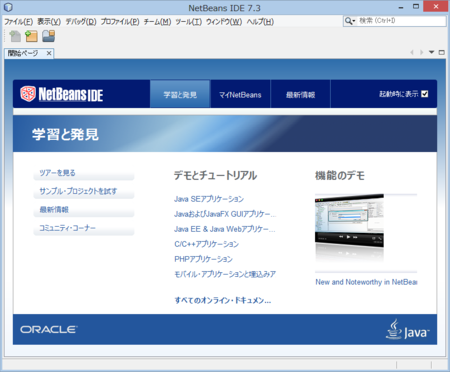450x372 pixels.
Task: Focus the 検索 (Ctrl+I) search field
Action: (x=402, y=21)
